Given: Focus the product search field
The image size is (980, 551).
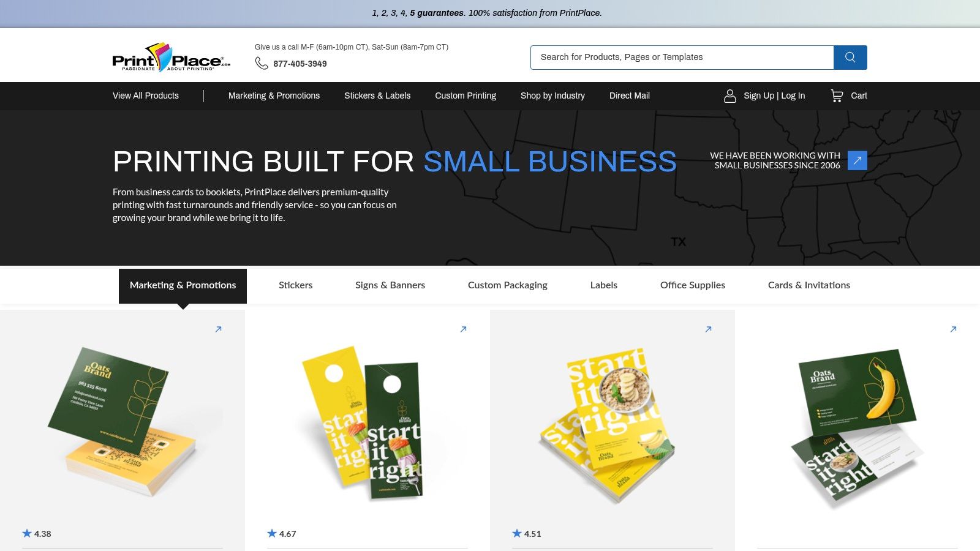Looking at the screenshot, I should [x=682, y=58].
